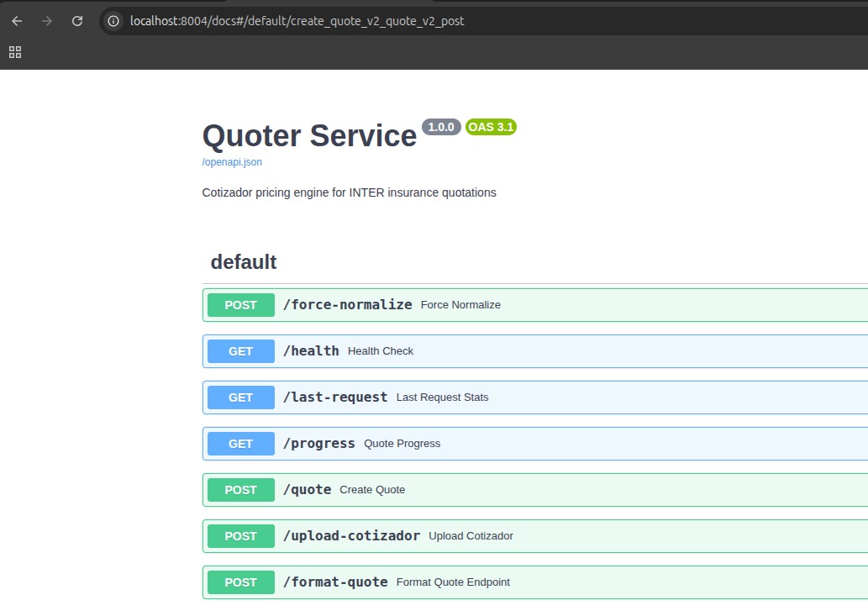Expand GET /progress endpoint
The width and height of the screenshot is (868, 616).
point(535,444)
